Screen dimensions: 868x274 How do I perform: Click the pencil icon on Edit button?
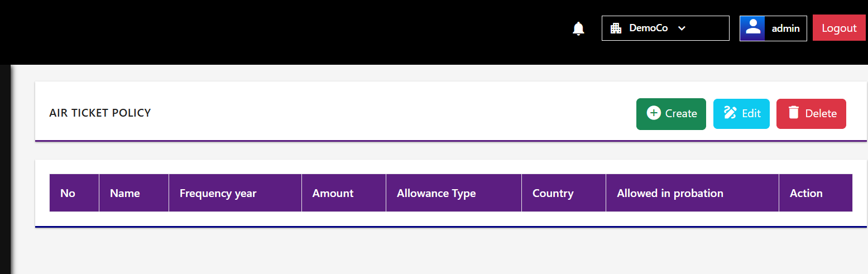730,113
